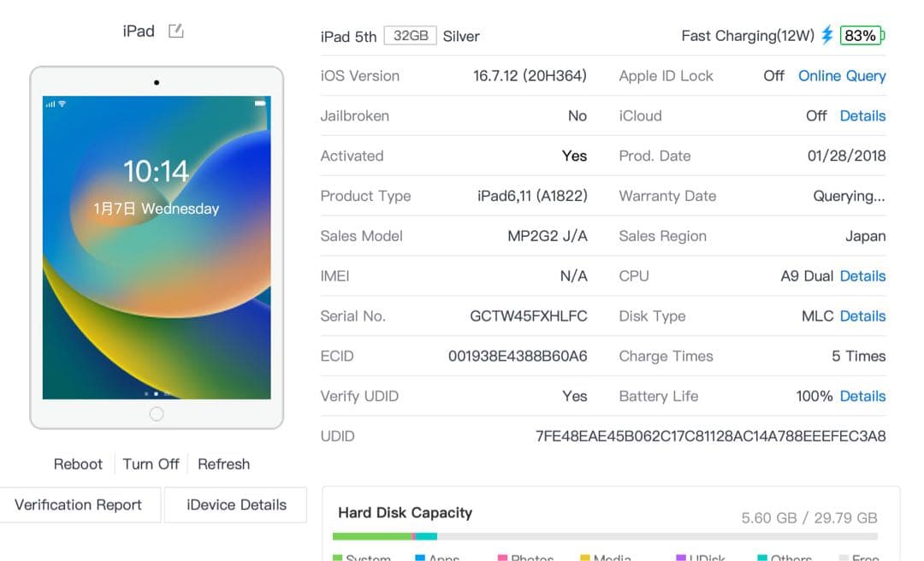Open CPU Details for A9 Dual

click(862, 275)
